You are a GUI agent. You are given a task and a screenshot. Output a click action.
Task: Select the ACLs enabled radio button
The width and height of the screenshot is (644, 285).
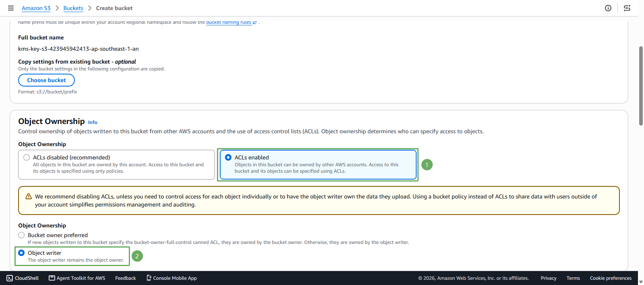click(228, 157)
